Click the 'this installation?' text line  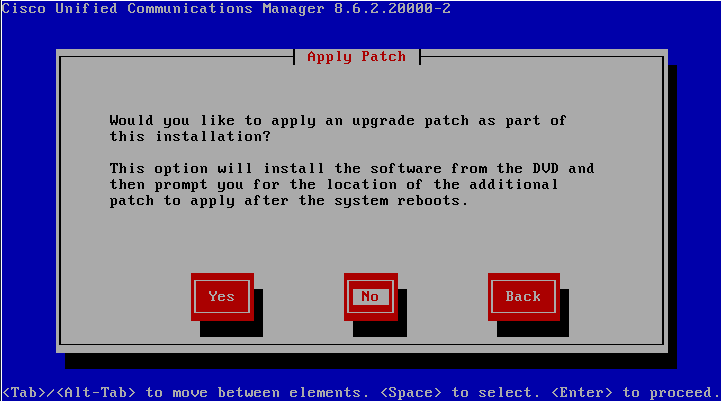[190, 137]
